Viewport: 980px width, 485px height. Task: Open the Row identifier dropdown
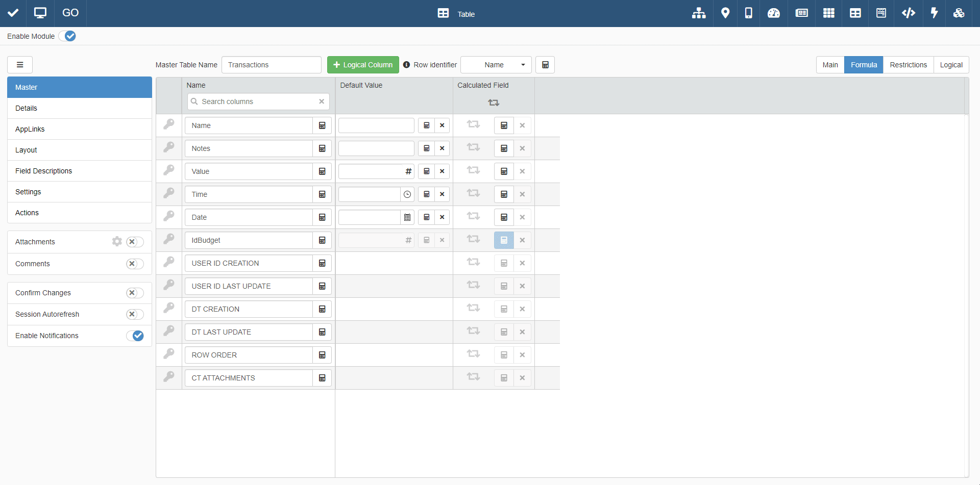496,65
